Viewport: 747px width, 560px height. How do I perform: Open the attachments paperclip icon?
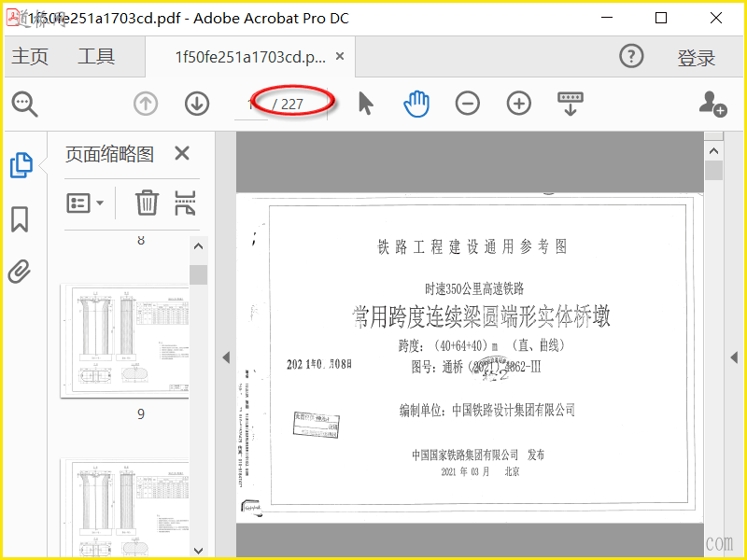tap(20, 272)
